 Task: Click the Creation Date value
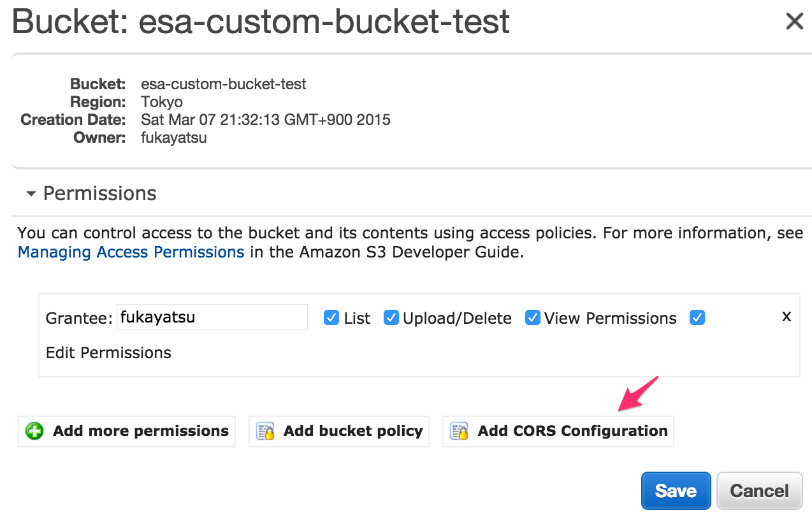266,120
